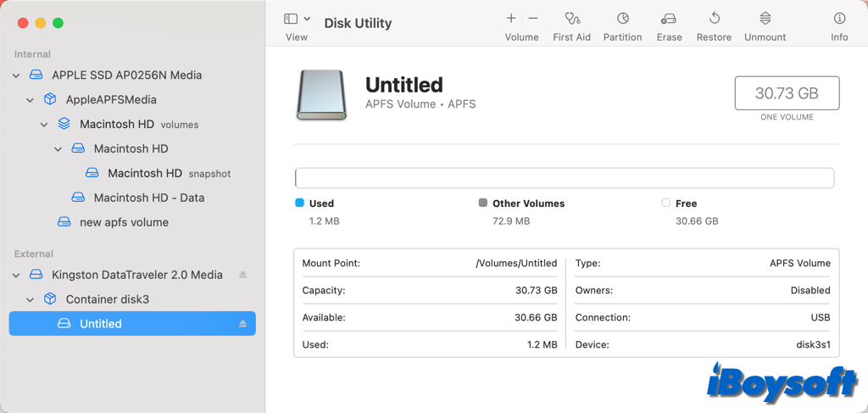This screenshot has height=413, width=868.
Task: Click the Internal section header
Action: coord(32,54)
